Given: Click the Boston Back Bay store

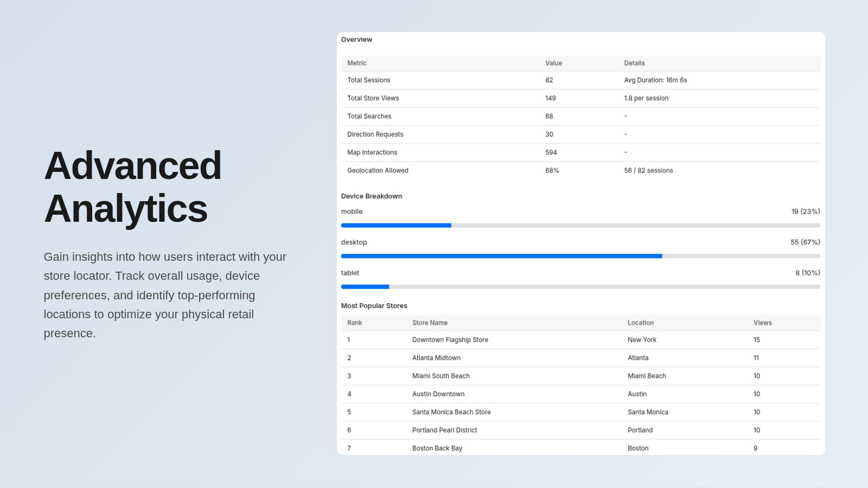Looking at the screenshot, I should click(437, 448).
